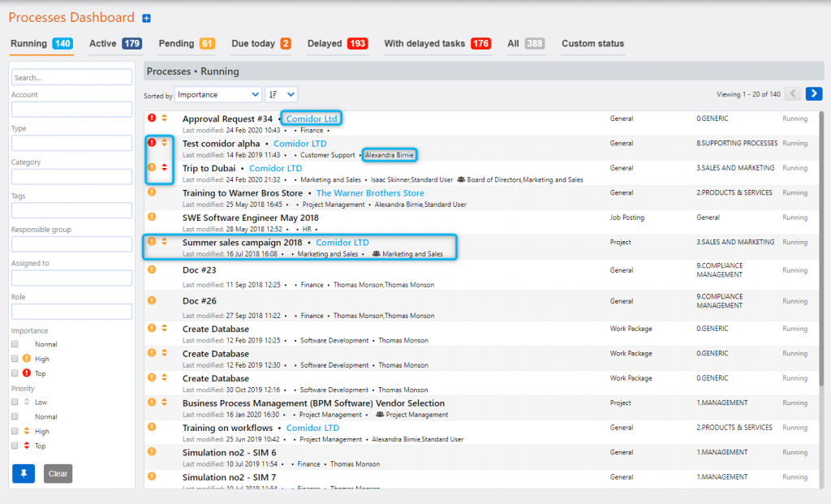Open the Account filter field

(71, 110)
